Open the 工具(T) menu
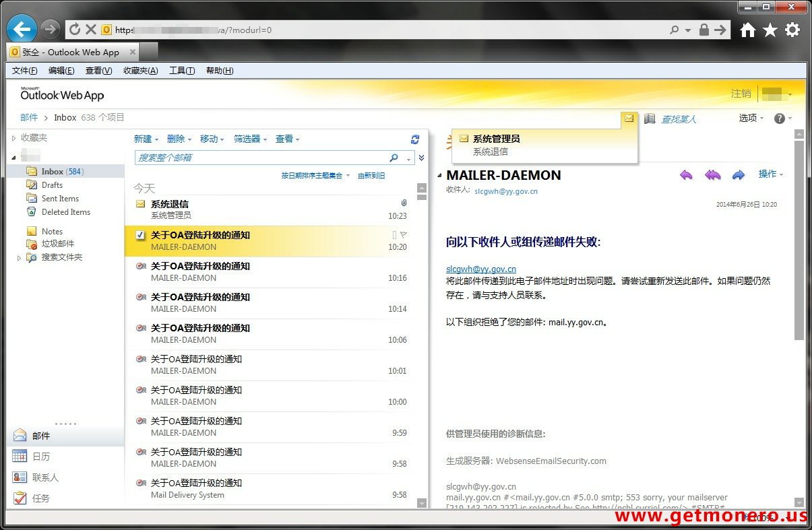The width and height of the screenshot is (812, 530). [181, 71]
